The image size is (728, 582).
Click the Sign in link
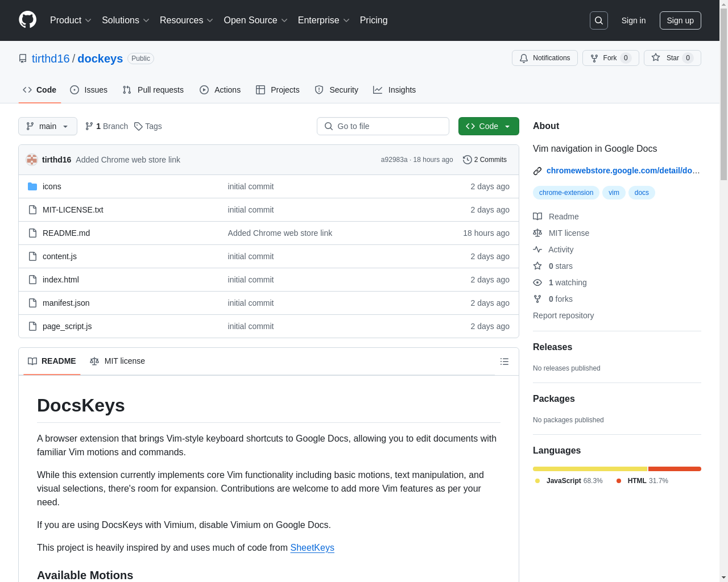click(634, 20)
